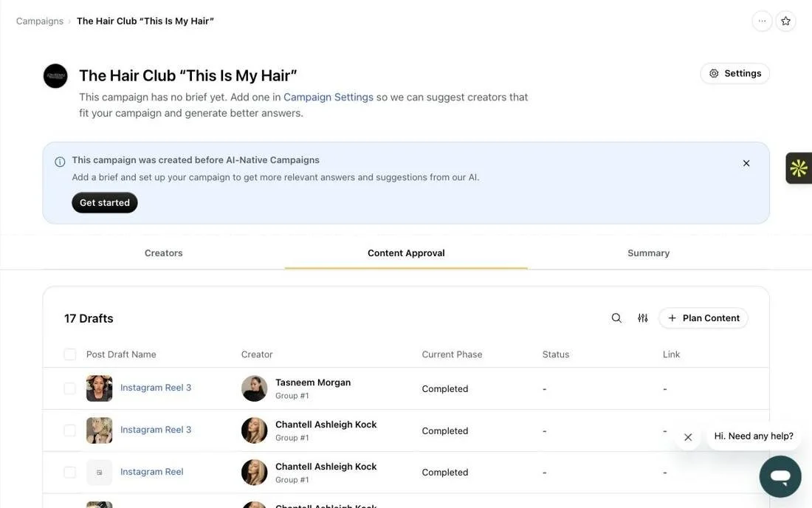Image resolution: width=812 pixels, height=508 pixels.
Task: Click the Current Phase column header
Action: (x=452, y=354)
